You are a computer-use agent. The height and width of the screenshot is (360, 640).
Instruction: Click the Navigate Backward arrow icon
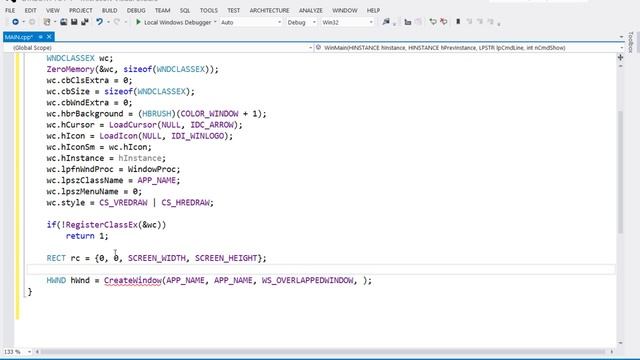pyautogui.click(x=15, y=22)
